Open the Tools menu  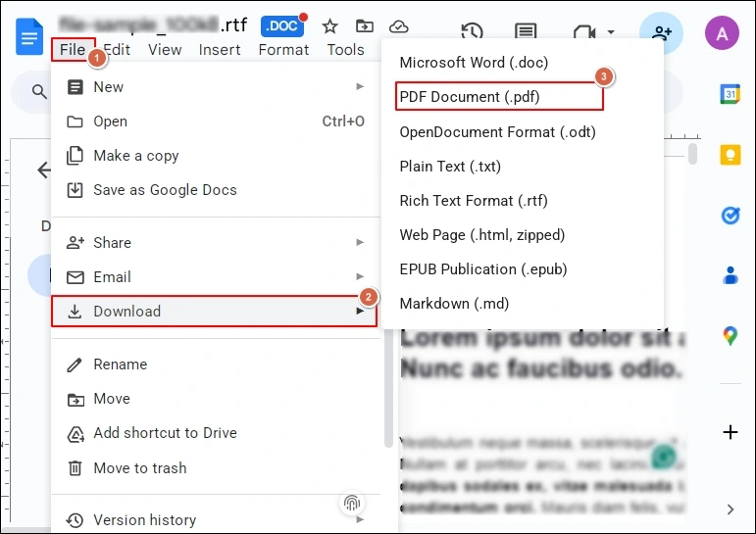(x=346, y=50)
